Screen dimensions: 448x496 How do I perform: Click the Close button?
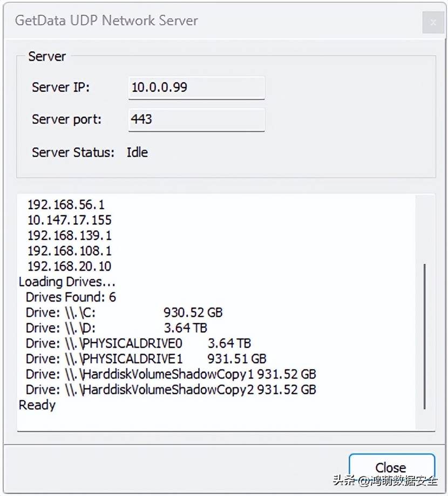pos(392,467)
